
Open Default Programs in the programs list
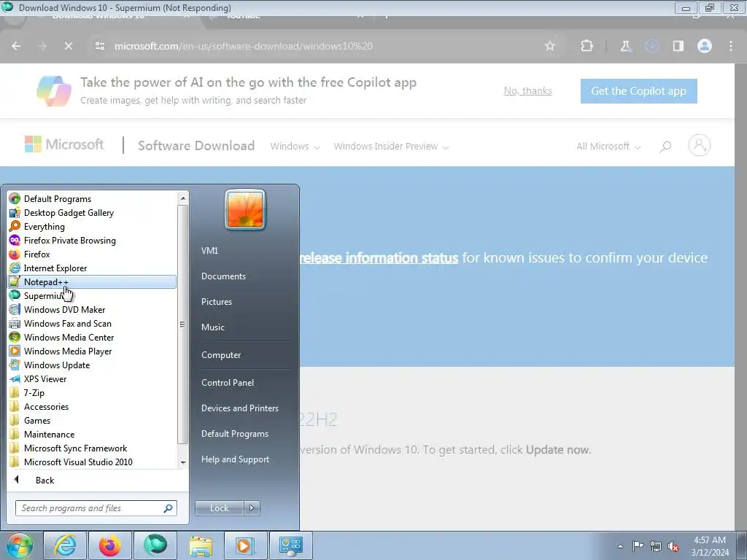click(x=93, y=198)
